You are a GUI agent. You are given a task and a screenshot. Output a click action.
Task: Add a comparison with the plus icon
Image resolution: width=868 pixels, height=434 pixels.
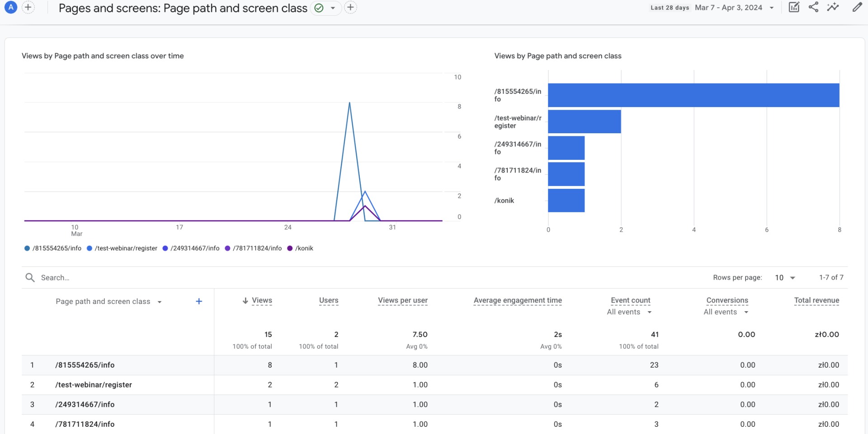click(x=28, y=7)
